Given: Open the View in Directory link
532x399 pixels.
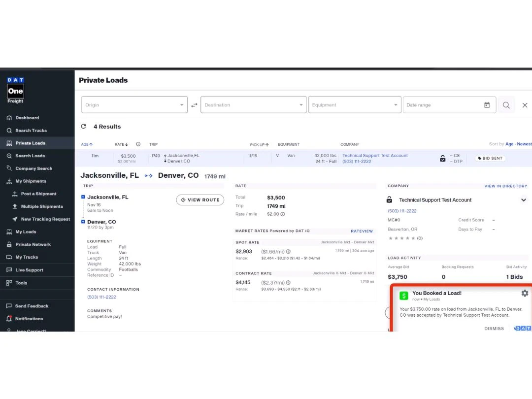Looking at the screenshot, I should coord(505,186).
